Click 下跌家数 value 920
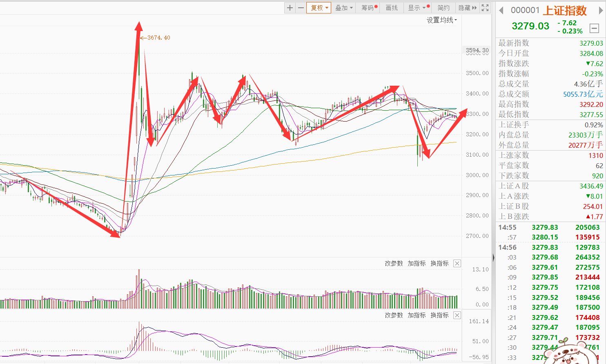The image size is (606, 364). coord(597,176)
